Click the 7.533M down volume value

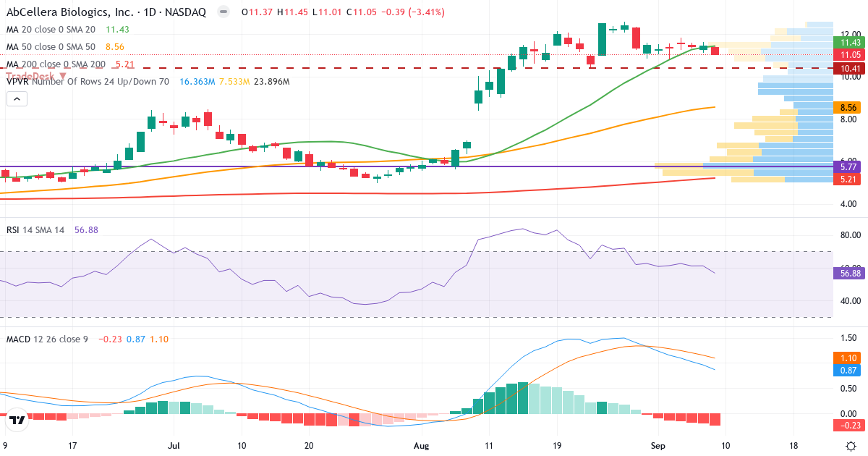(235, 82)
